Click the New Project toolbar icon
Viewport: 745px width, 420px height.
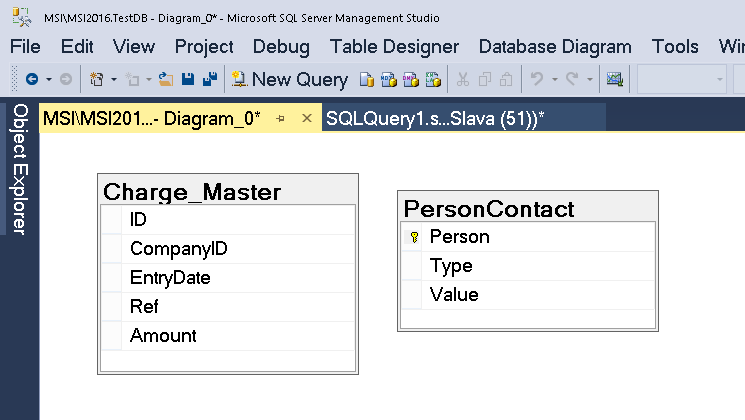(x=97, y=79)
